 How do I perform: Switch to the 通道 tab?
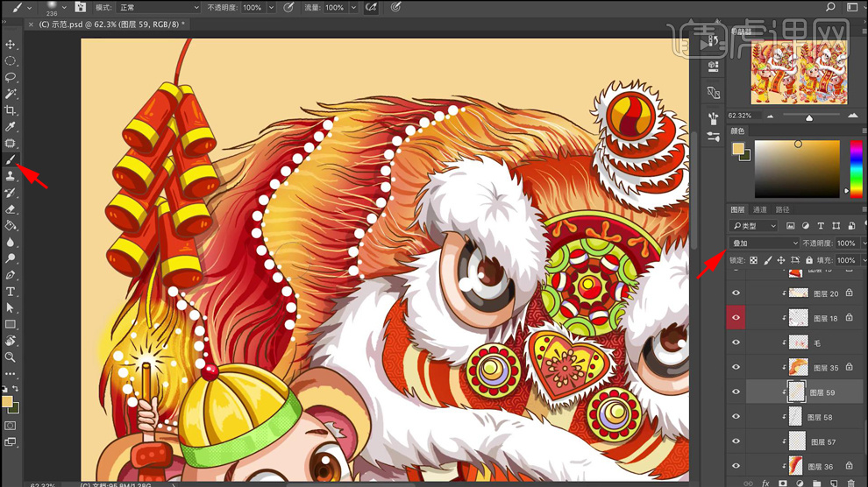pos(760,209)
